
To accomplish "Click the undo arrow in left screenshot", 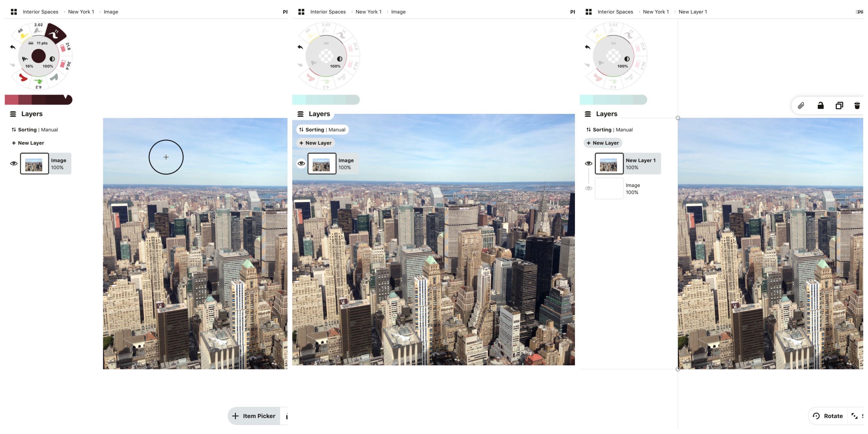I will pos(13,47).
